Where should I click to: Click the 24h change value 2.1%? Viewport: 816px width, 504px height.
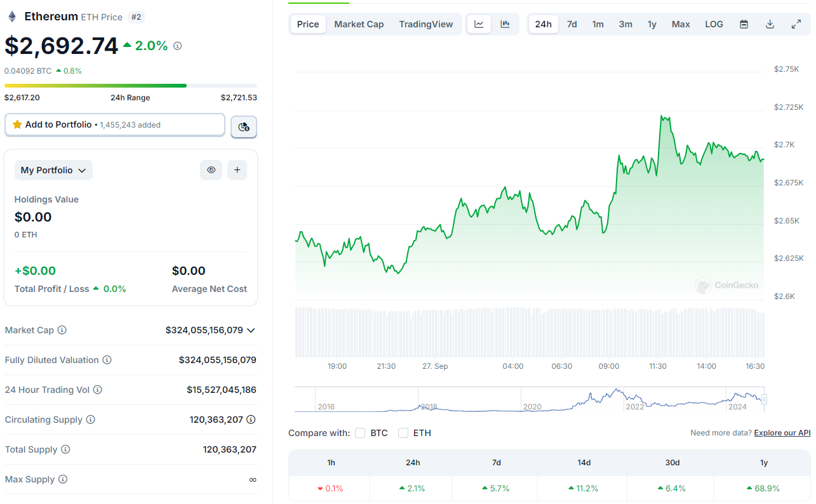click(412, 488)
